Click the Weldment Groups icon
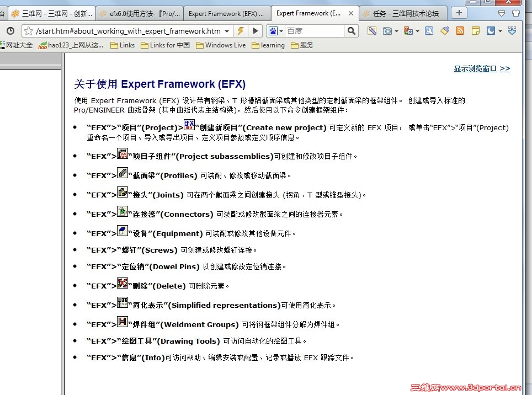Screen dimensions: 532x395 (123, 322)
